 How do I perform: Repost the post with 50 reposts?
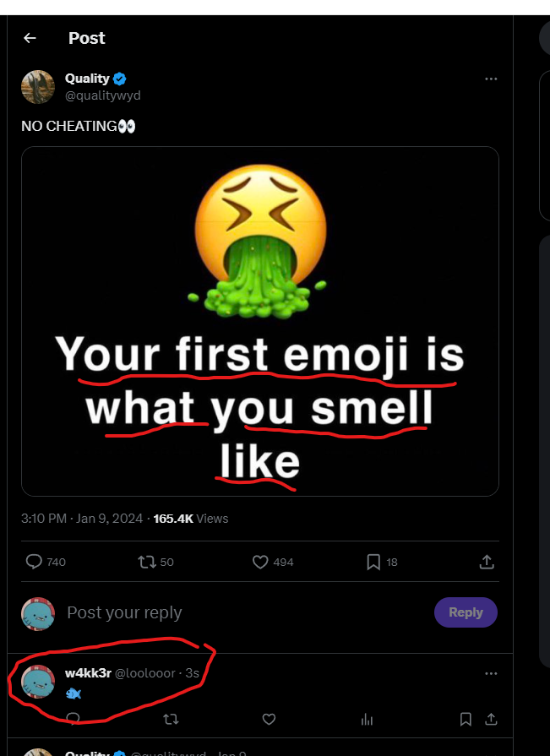click(155, 562)
